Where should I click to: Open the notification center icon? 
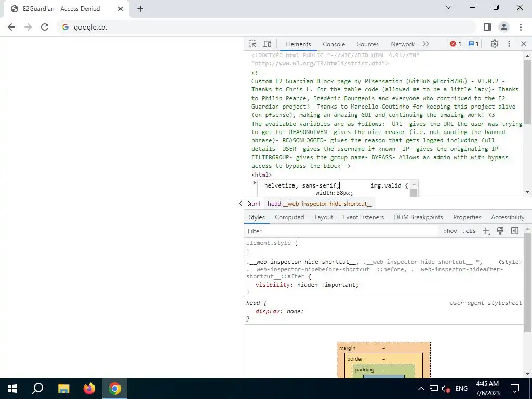coord(515,389)
